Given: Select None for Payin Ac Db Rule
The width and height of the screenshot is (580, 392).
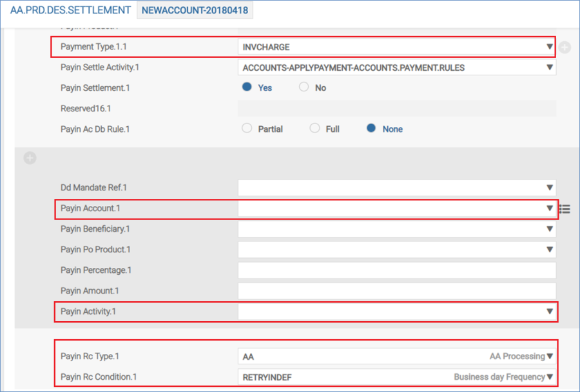Looking at the screenshot, I should [371, 129].
